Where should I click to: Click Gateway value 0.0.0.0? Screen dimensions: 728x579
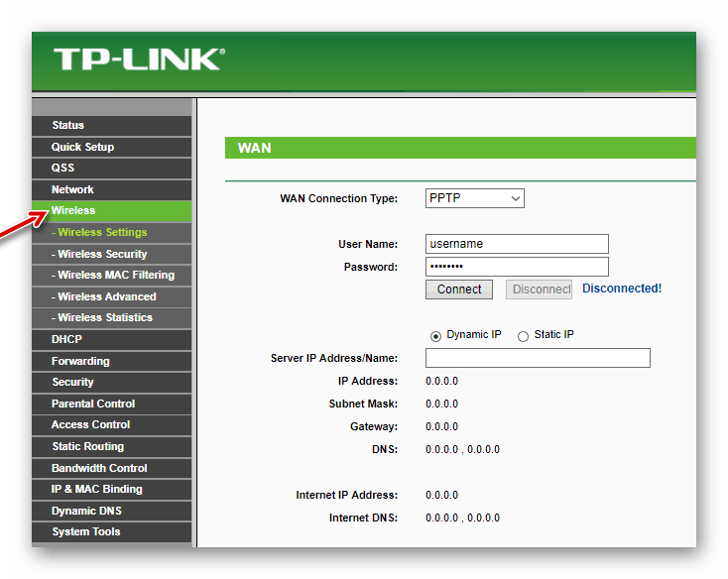click(x=441, y=427)
